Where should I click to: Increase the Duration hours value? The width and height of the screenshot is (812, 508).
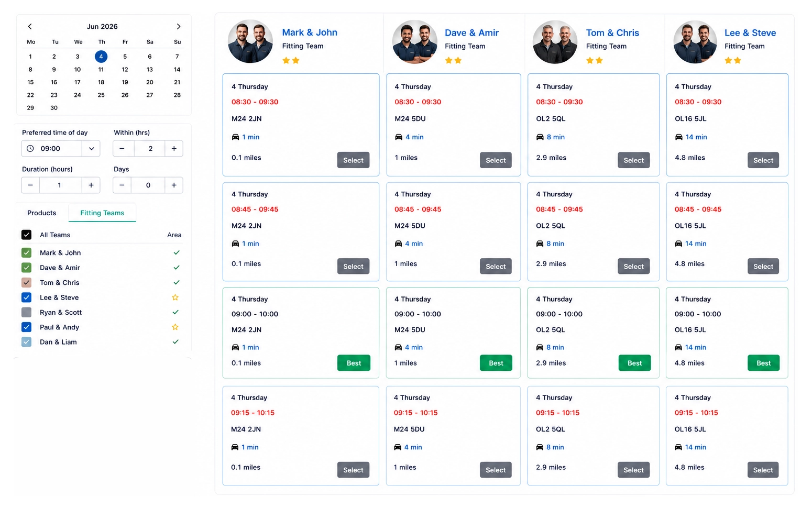pyautogui.click(x=91, y=185)
